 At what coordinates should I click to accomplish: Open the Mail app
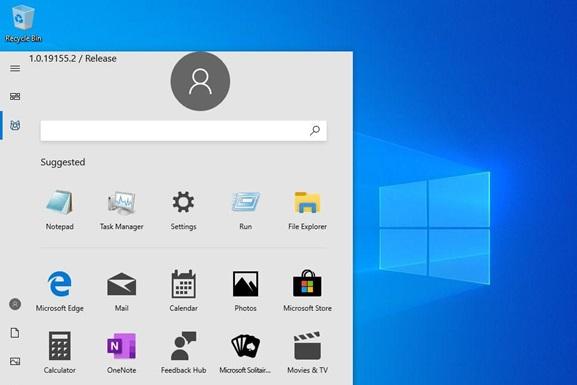[121, 291]
